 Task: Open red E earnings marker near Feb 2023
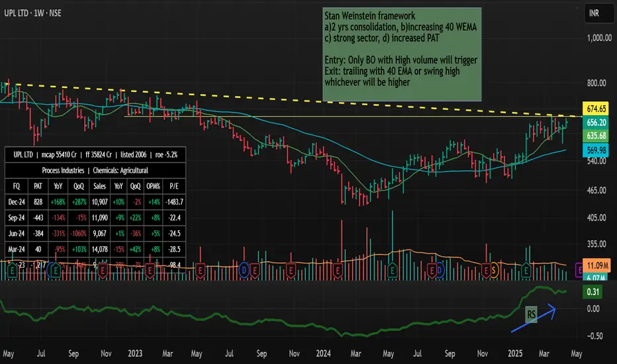[x=150, y=270]
